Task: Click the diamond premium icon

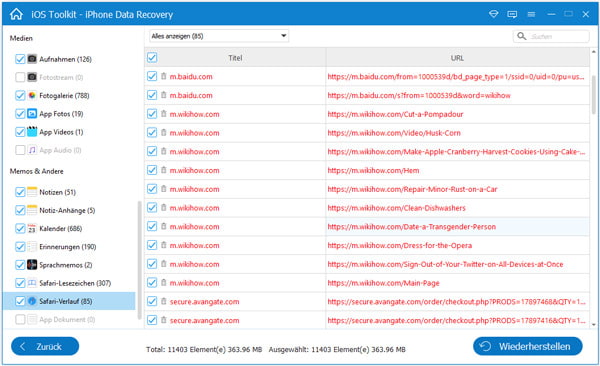Action: coord(494,14)
